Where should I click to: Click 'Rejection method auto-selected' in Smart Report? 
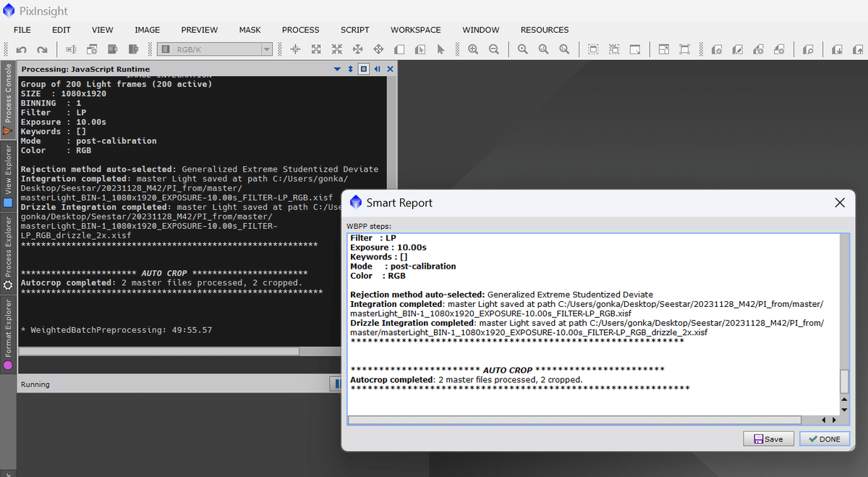tap(417, 295)
